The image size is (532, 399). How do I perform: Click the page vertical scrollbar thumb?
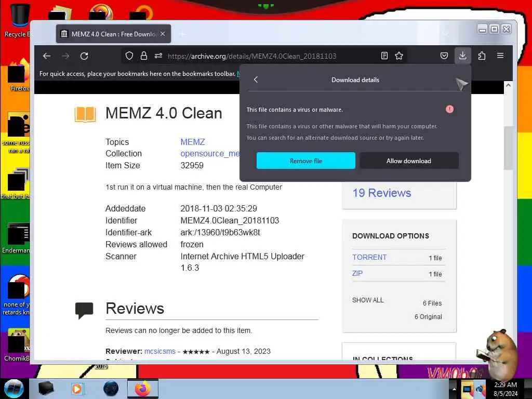508,148
